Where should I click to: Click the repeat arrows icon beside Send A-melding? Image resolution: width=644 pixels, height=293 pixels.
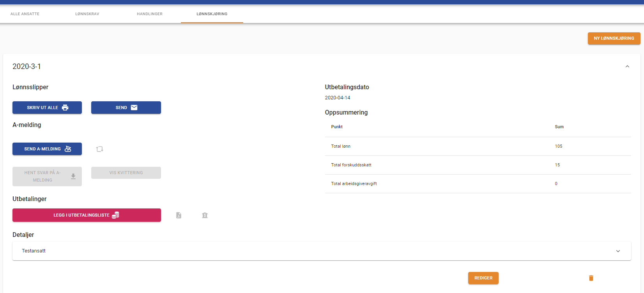point(99,149)
